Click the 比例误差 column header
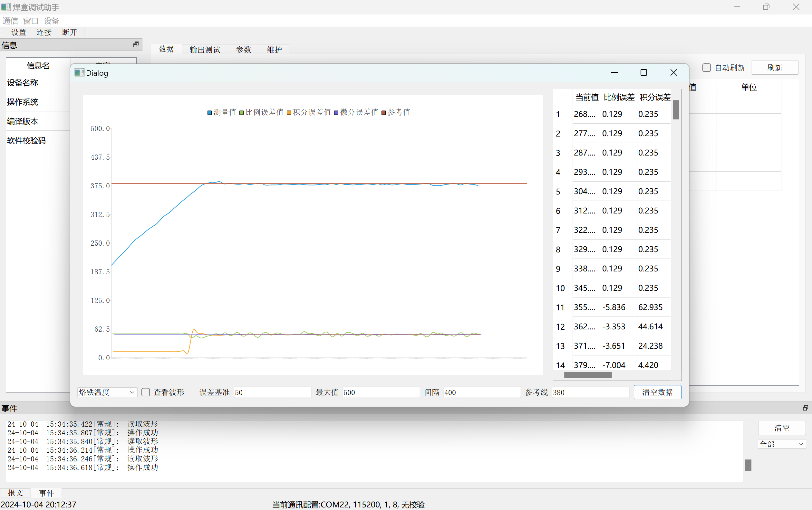 (x=619, y=97)
